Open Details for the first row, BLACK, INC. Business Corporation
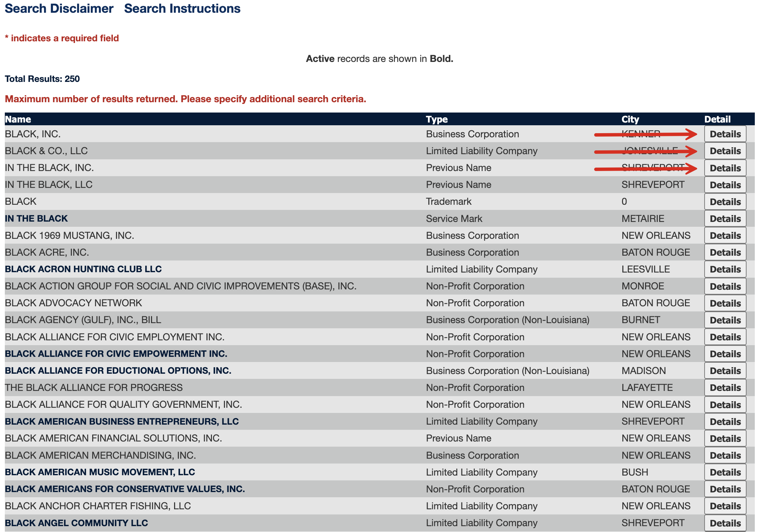 725,134
